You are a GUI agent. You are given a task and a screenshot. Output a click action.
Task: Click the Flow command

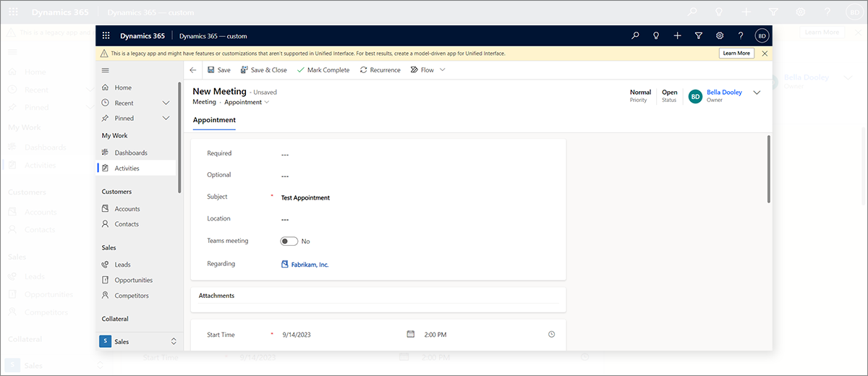(x=422, y=70)
